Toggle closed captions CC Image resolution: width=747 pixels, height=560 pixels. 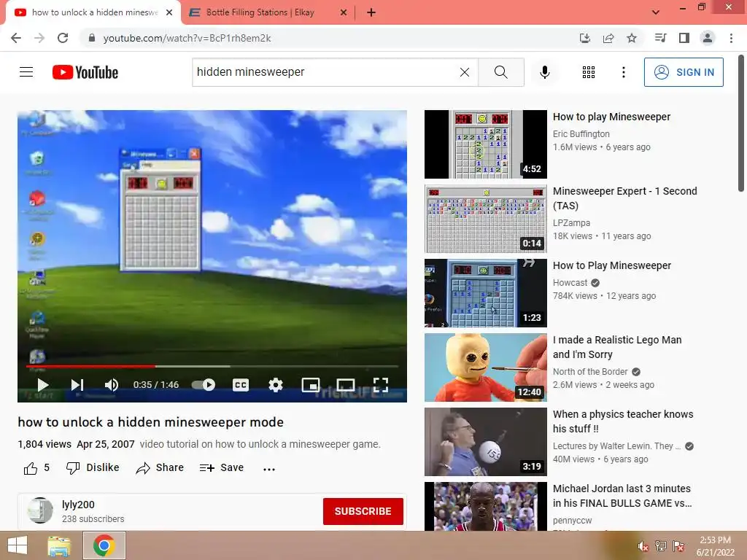pos(241,385)
